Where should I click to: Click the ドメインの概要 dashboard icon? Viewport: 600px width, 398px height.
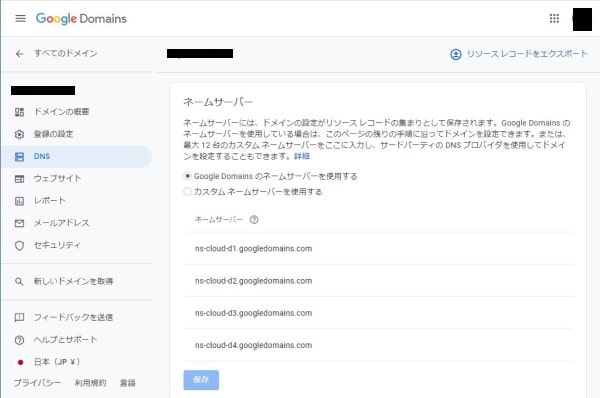pyautogui.click(x=19, y=112)
